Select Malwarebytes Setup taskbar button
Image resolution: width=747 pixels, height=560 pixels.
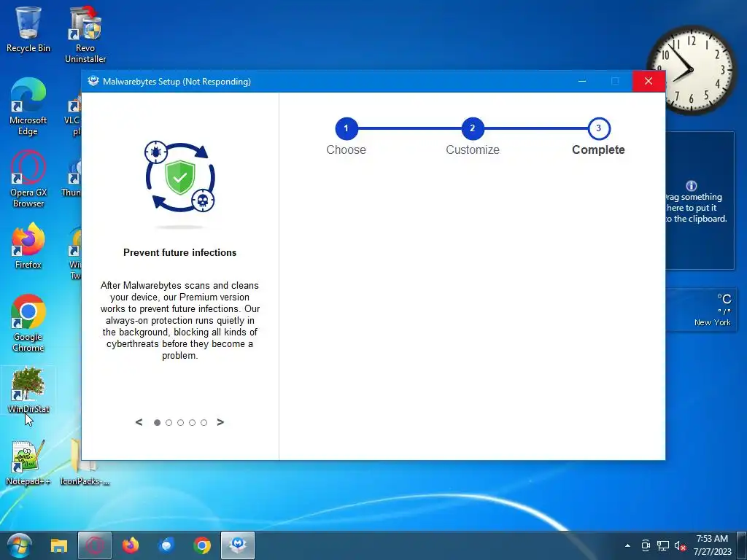[238, 545]
